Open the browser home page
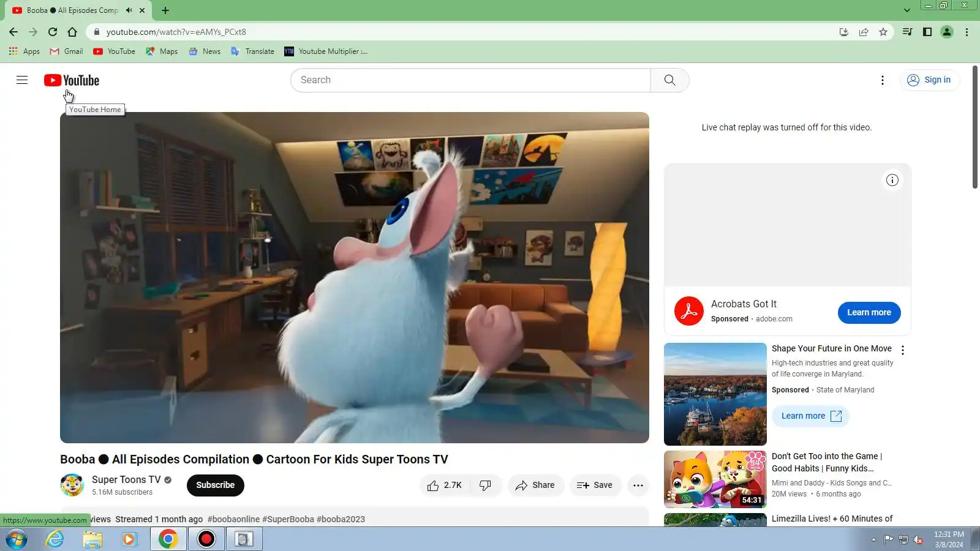 [72, 32]
